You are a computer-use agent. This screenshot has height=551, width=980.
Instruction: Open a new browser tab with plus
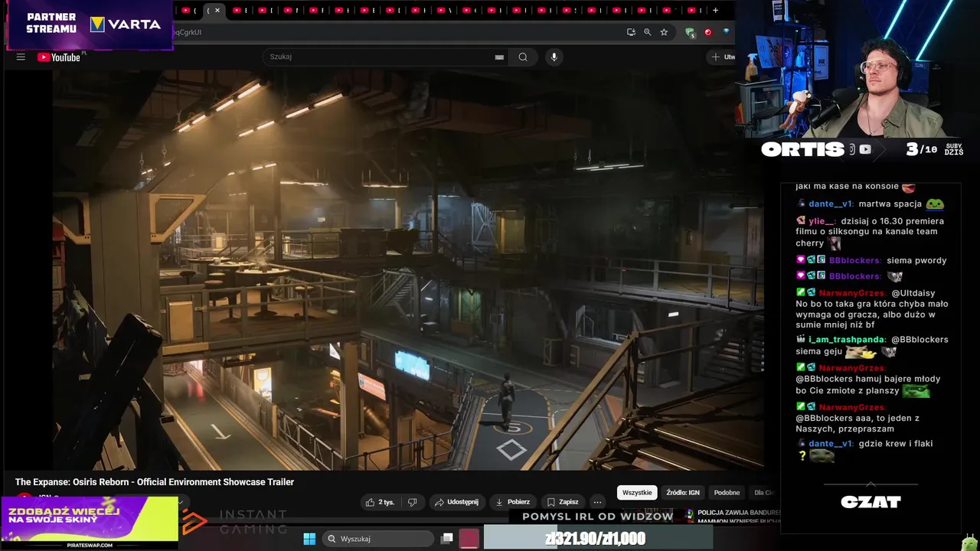point(715,11)
